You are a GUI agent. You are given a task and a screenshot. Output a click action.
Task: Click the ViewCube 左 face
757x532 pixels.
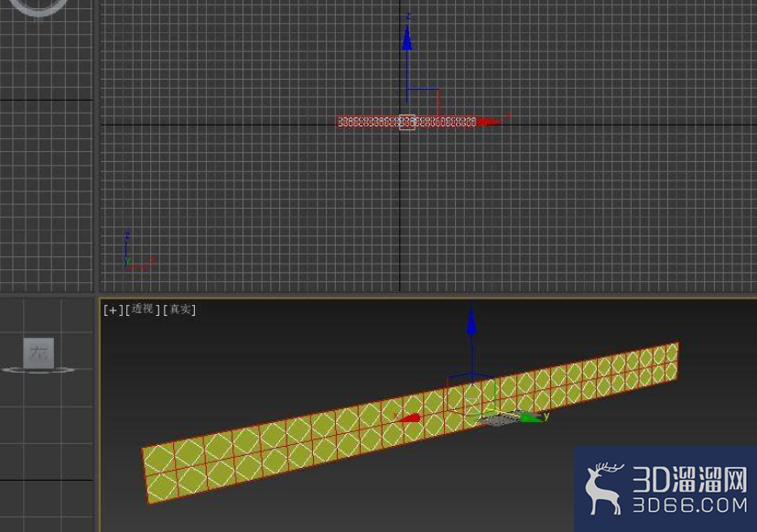point(38,353)
